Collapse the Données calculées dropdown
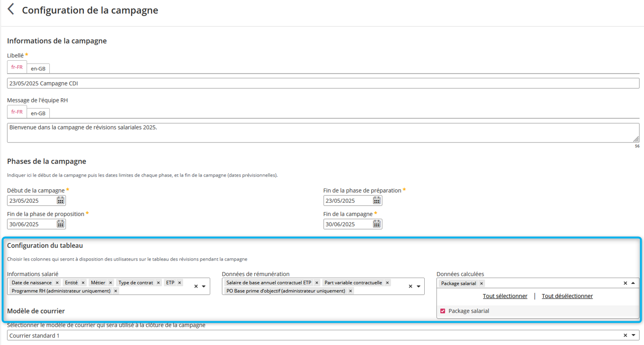This screenshot has height=345, width=644. click(x=633, y=283)
